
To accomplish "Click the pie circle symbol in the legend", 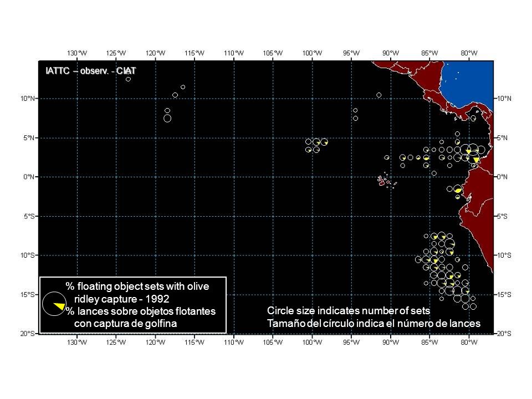I will click(54, 304).
